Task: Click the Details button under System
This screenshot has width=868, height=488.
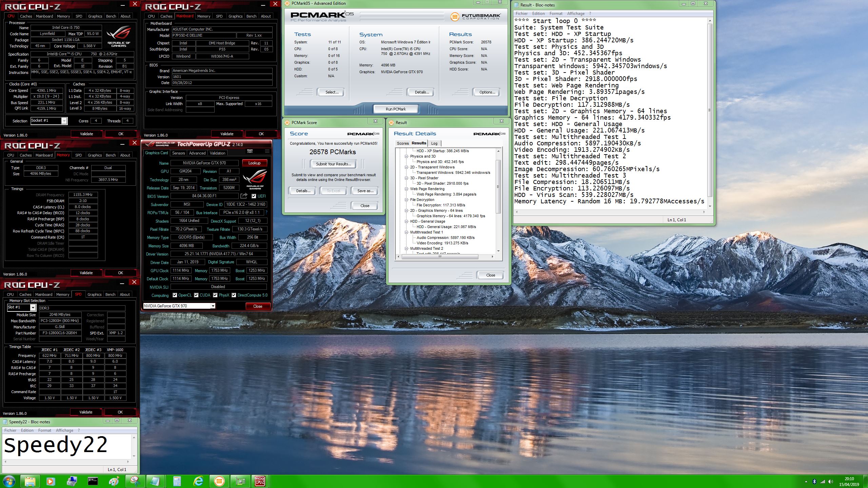Action: click(x=421, y=92)
